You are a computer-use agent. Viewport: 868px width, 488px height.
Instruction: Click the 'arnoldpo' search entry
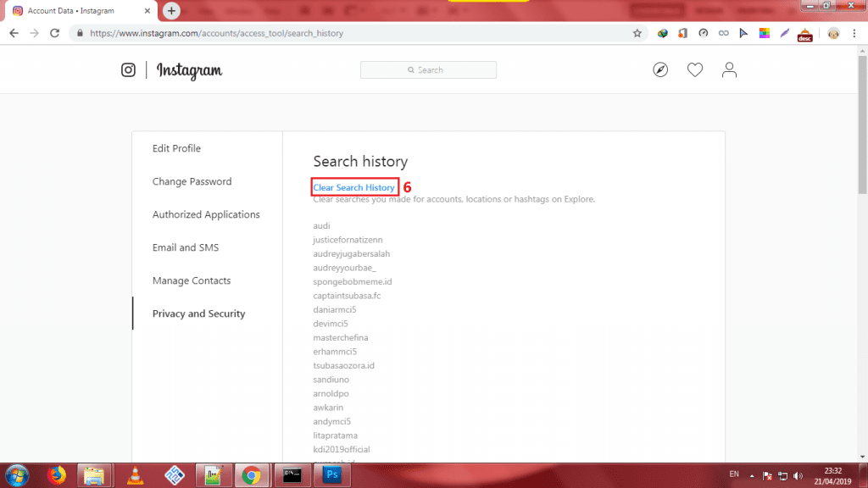331,393
